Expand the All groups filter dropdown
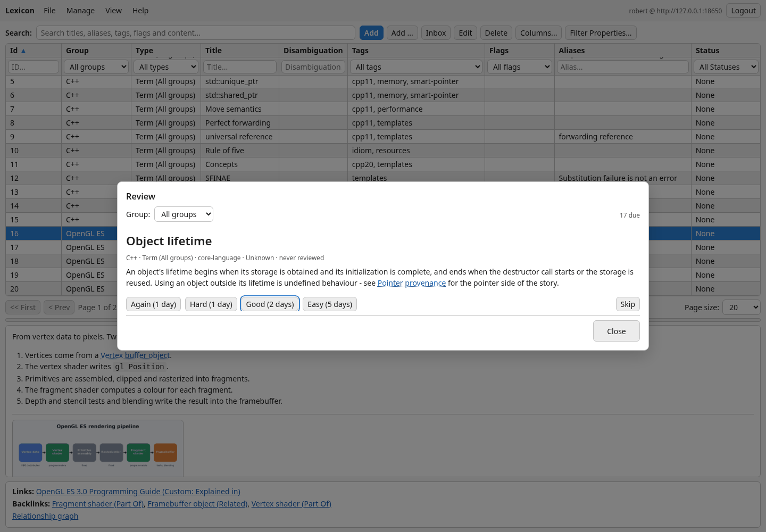Viewport: 766px width, 532px height. (96, 67)
